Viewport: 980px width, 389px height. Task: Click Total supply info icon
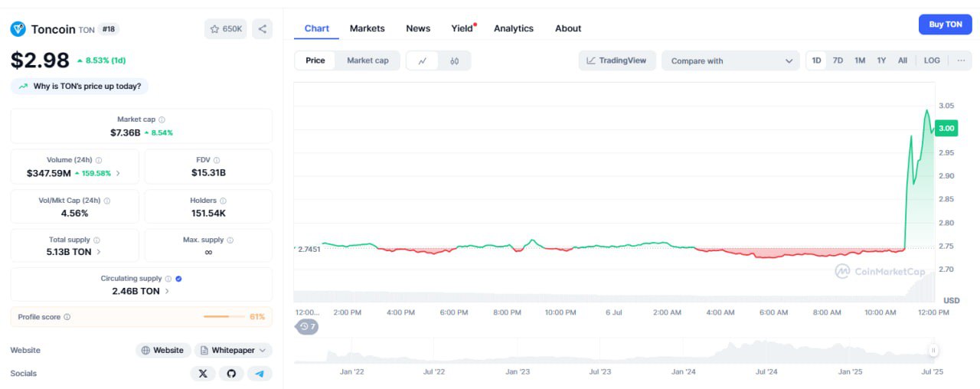96,240
